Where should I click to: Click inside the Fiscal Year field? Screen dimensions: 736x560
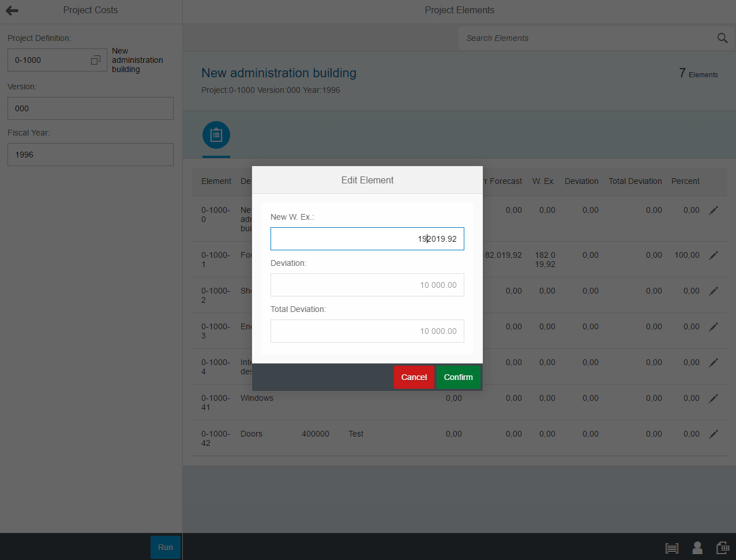click(x=90, y=154)
